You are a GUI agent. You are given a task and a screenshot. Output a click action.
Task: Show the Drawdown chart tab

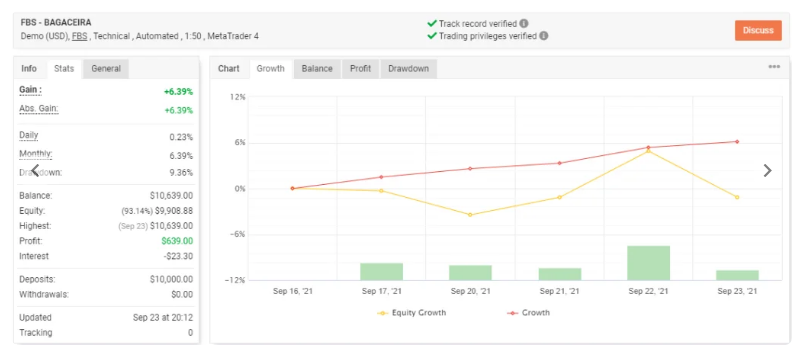[408, 68]
